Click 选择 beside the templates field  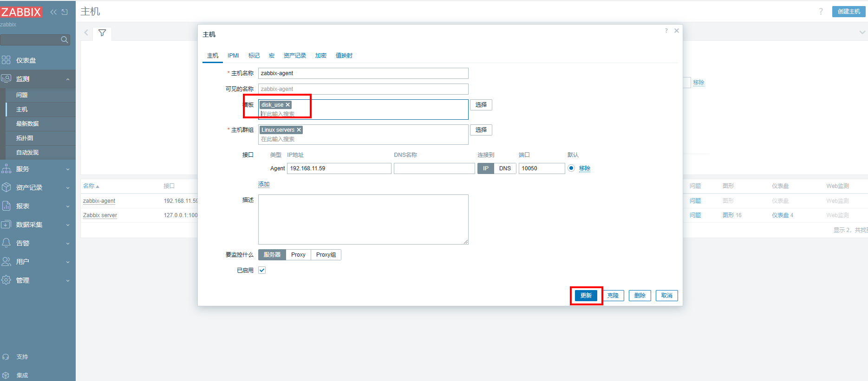481,105
